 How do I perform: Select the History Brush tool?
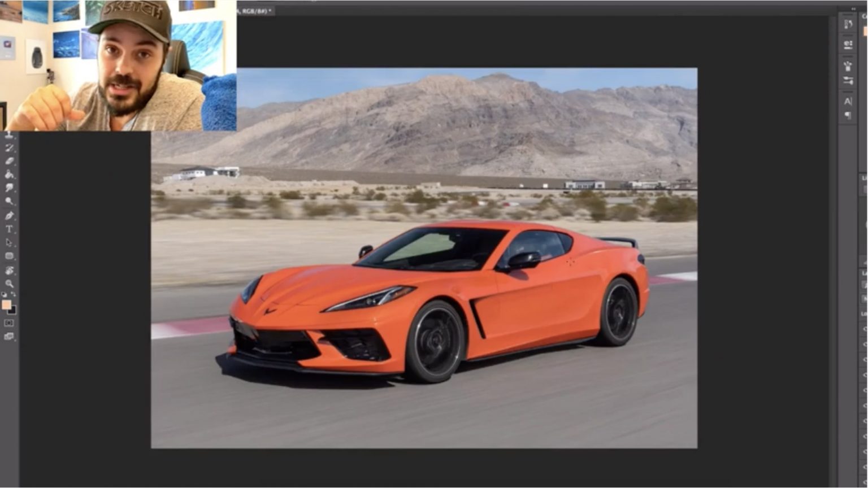pyautogui.click(x=9, y=148)
